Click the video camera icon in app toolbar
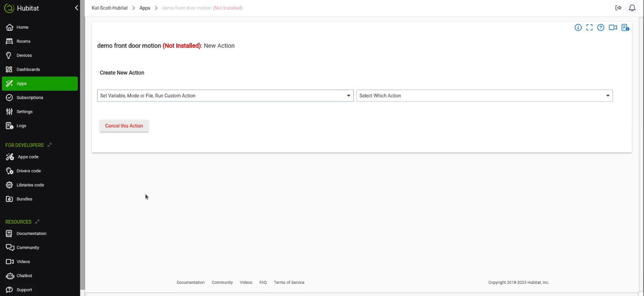Viewport: 644px width, 296px height. [x=613, y=28]
